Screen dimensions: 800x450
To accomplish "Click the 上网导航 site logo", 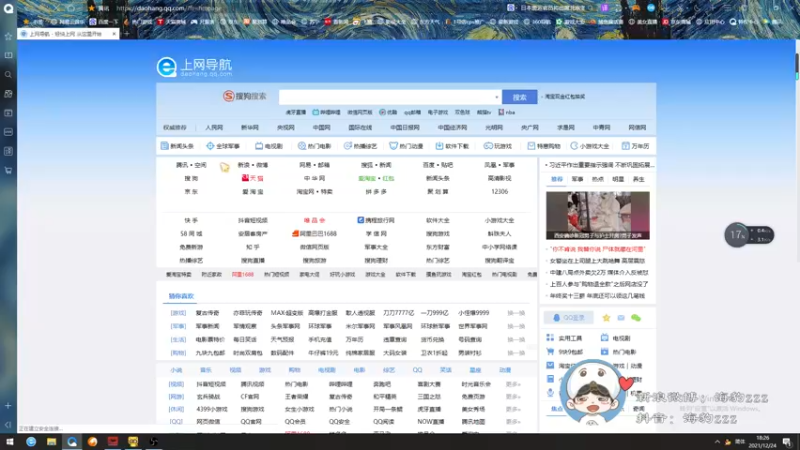I will coord(194,67).
